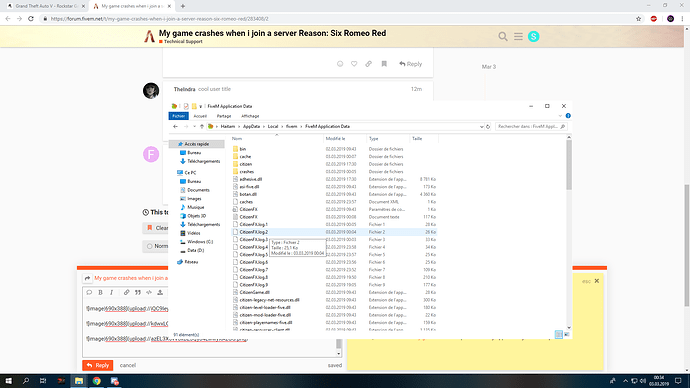The width and height of the screenshot is (690, 388).
Task: Open File Explorer from the taskbar
Action: coord(79,381)
